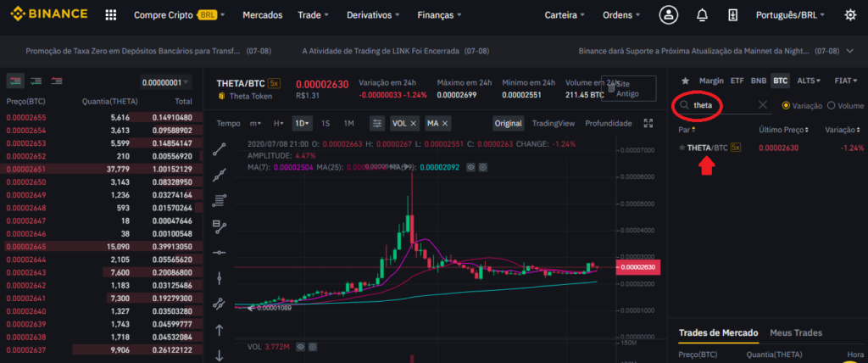The width and height of the screenshot is (868, 363).
Task: Open 1D interval dropdown
Action: pos(303,123)
